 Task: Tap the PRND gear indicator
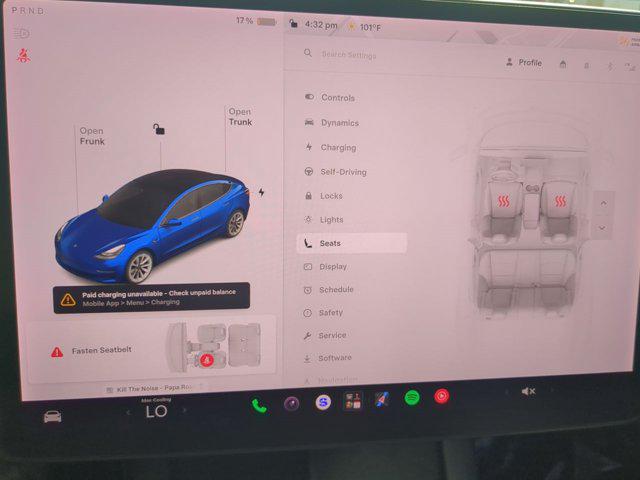27,11
